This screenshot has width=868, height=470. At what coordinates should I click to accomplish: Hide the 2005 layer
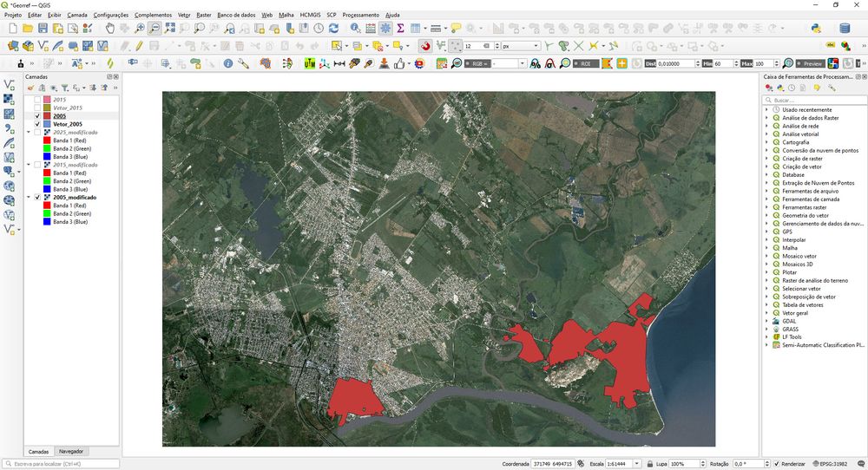37,116
